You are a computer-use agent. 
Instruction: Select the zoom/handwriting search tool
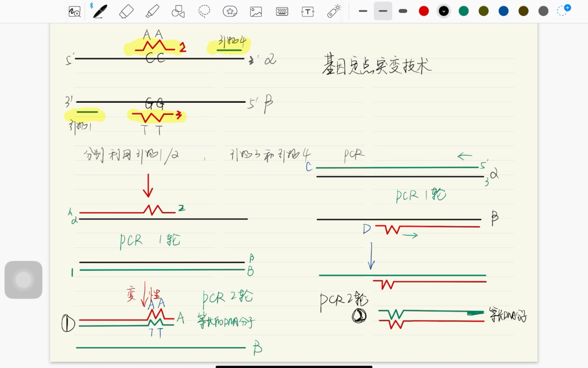pos(75,11)
